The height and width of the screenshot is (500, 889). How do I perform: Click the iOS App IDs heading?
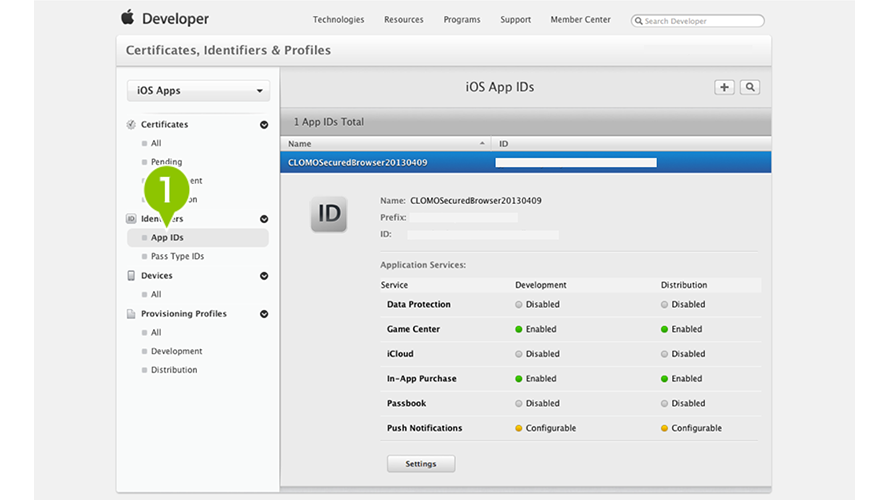[499, 87]
